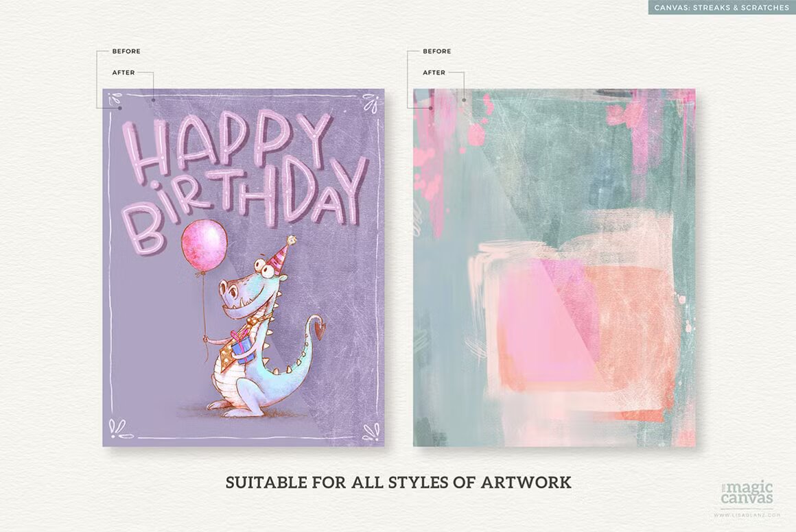Open the www.lisaglanz.com link
The width and height of the screenshot is (796, 532).
pyautogui.click(x=747, y=515)
